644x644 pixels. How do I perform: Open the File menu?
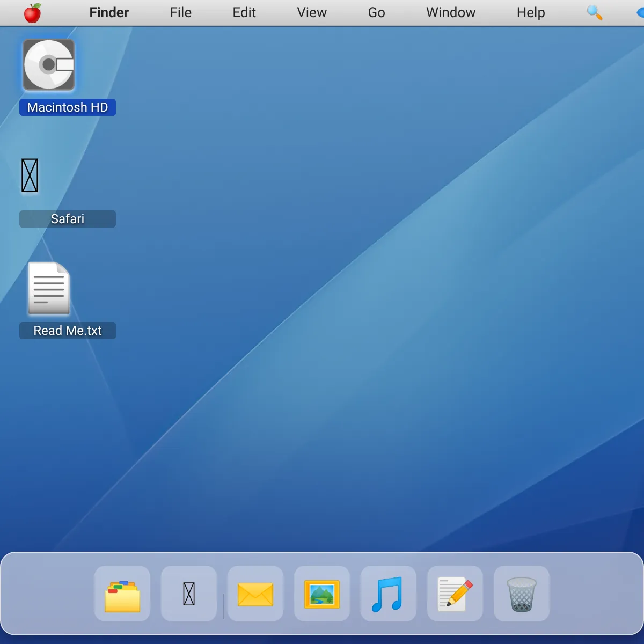coord(181,12)
